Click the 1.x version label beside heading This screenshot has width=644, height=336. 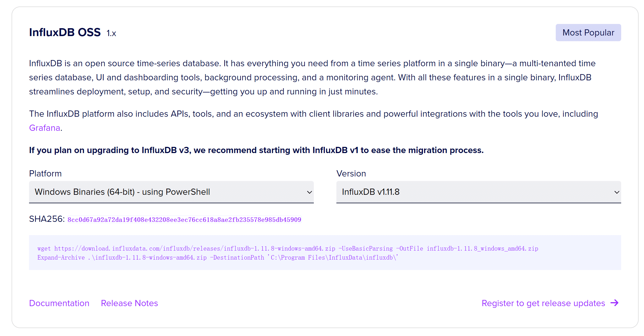[111, 34]
